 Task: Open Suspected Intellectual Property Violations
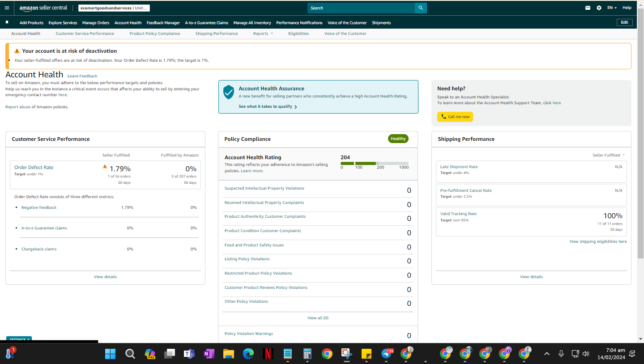point(264,188)
